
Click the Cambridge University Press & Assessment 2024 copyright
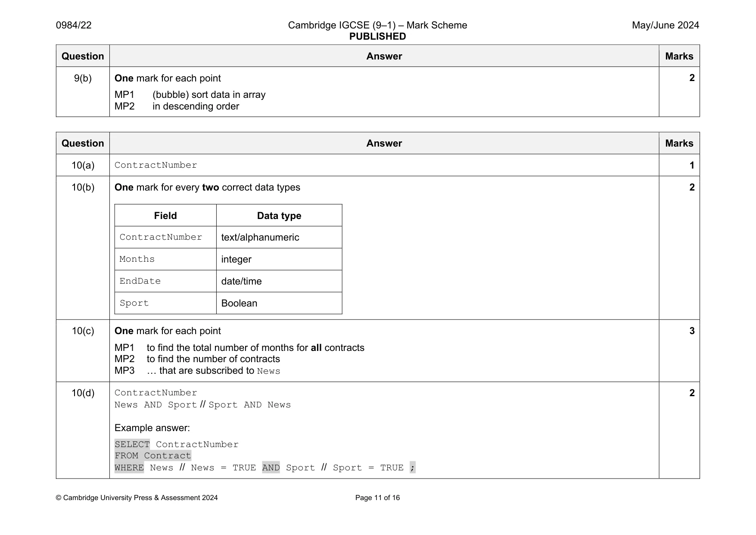(x=137, y=498)
